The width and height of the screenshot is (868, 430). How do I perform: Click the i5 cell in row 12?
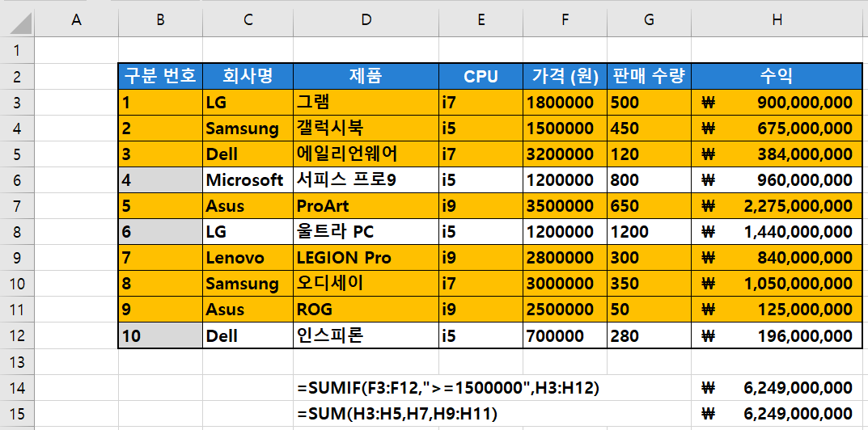(x=481, y=336)
